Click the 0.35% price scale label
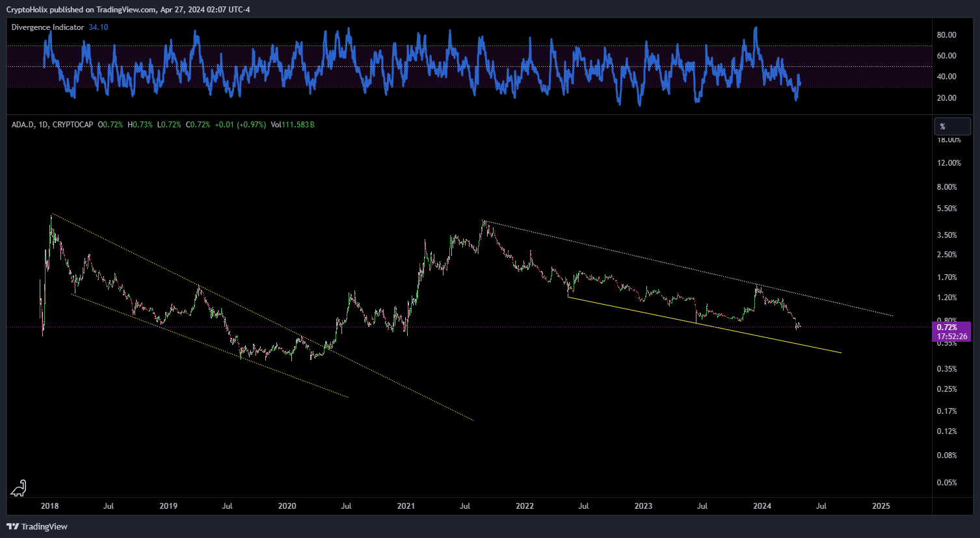 [947, 369]
